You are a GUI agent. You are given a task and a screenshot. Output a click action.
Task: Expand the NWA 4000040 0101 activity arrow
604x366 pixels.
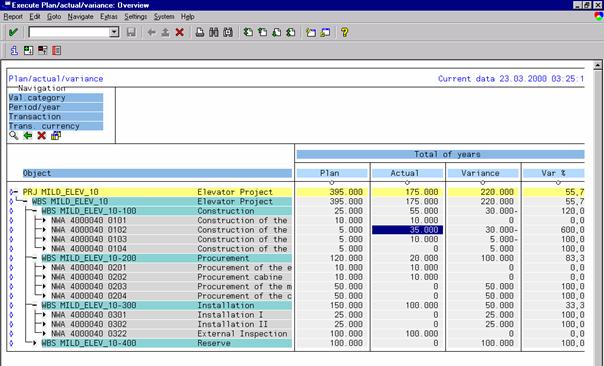(44, 220)
